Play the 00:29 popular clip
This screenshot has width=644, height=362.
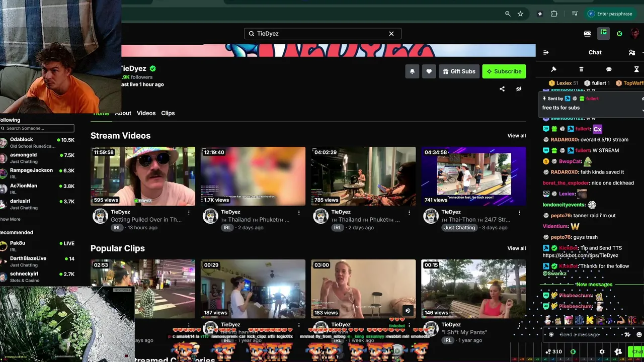253,289
